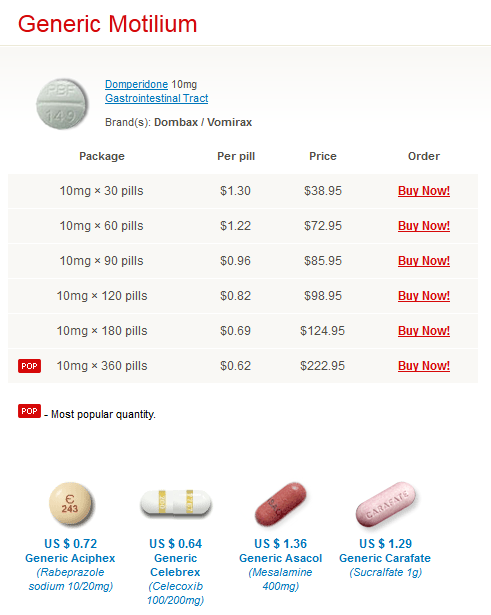
Task: Buy the 10mg × 90 pills package
Action: point(424,261)
